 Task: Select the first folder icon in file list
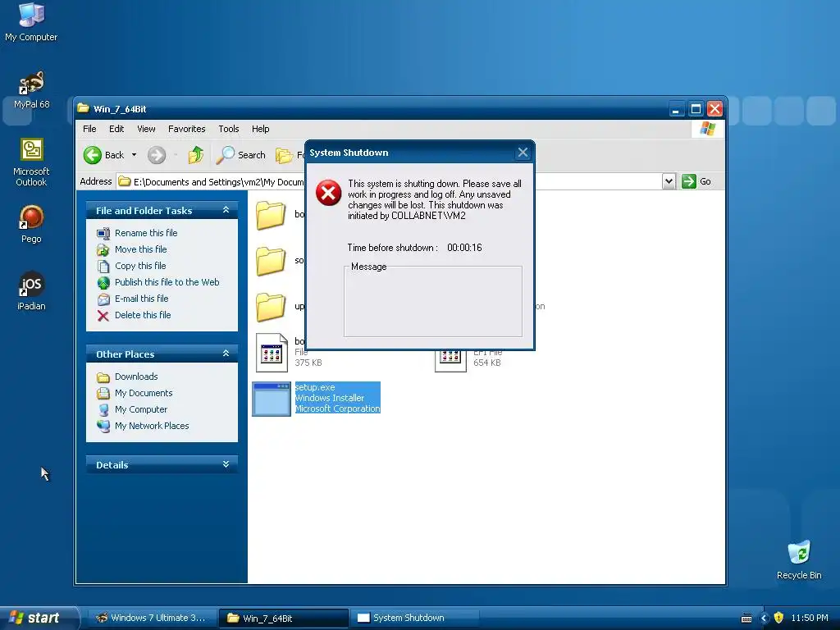click(271, 215)
